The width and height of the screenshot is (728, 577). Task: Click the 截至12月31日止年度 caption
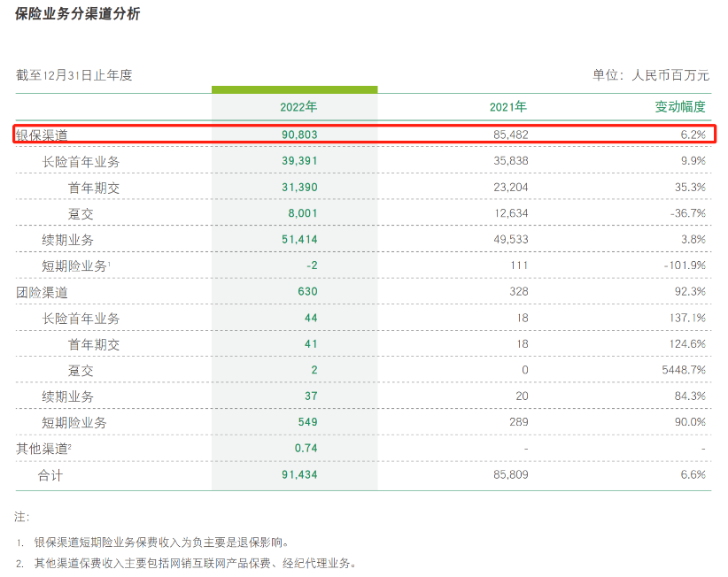pyautogui.click(x=74, y=75)
